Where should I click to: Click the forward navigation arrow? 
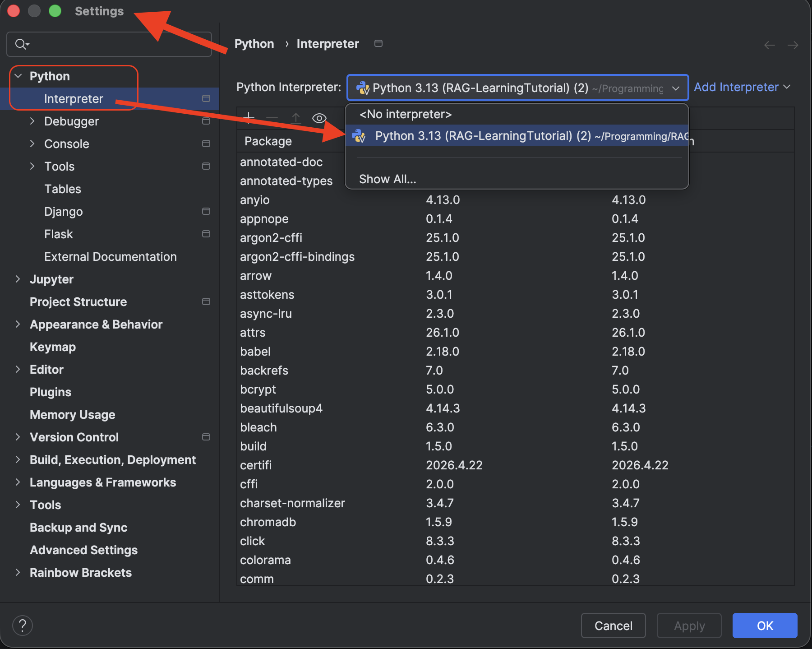[x=793, y=45]
